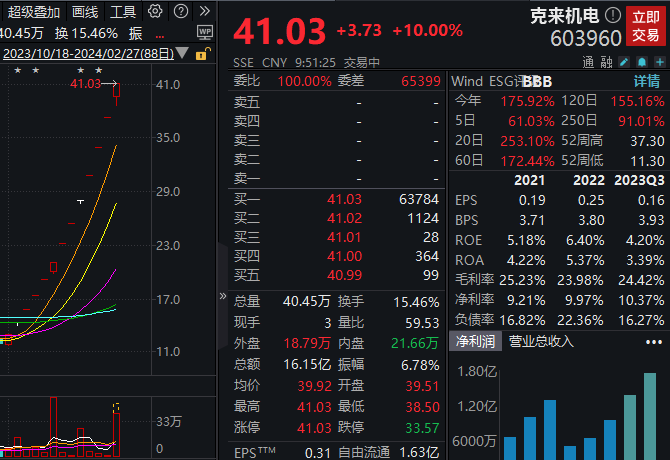Click the large price 41.03 header
The width and height of the screenshot is (670, 460).
pyautogui.click(x=279, y=32)
